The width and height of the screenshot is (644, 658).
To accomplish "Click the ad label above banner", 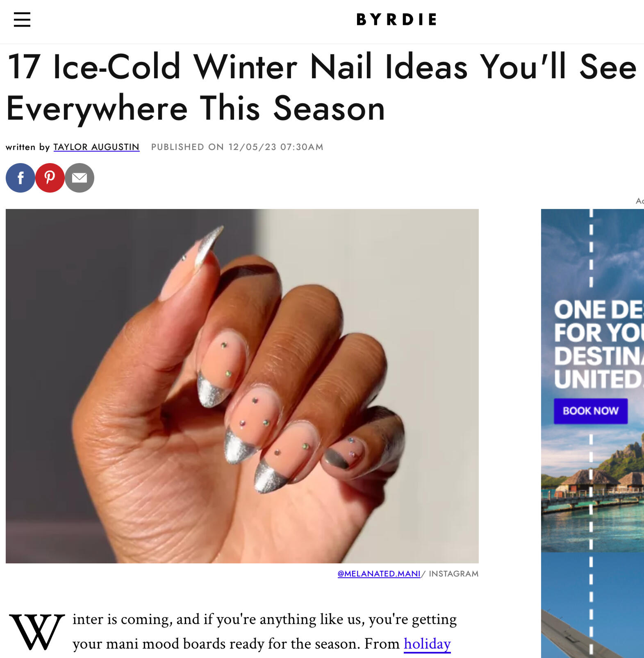I will point(640,201).
